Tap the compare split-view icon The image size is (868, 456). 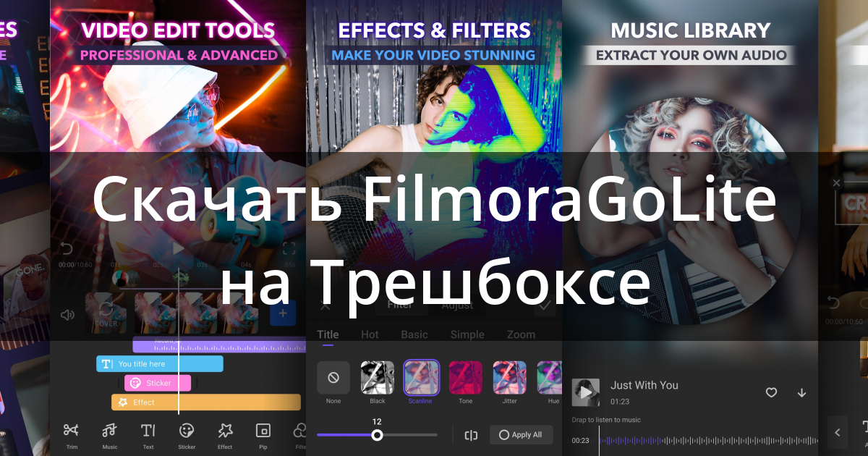pos(471,435)
